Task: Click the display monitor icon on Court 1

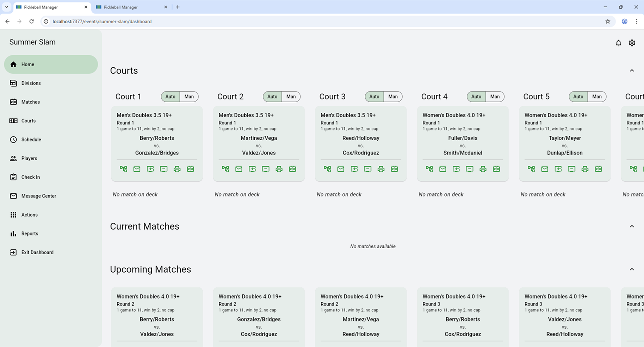Action: point(163,169)
